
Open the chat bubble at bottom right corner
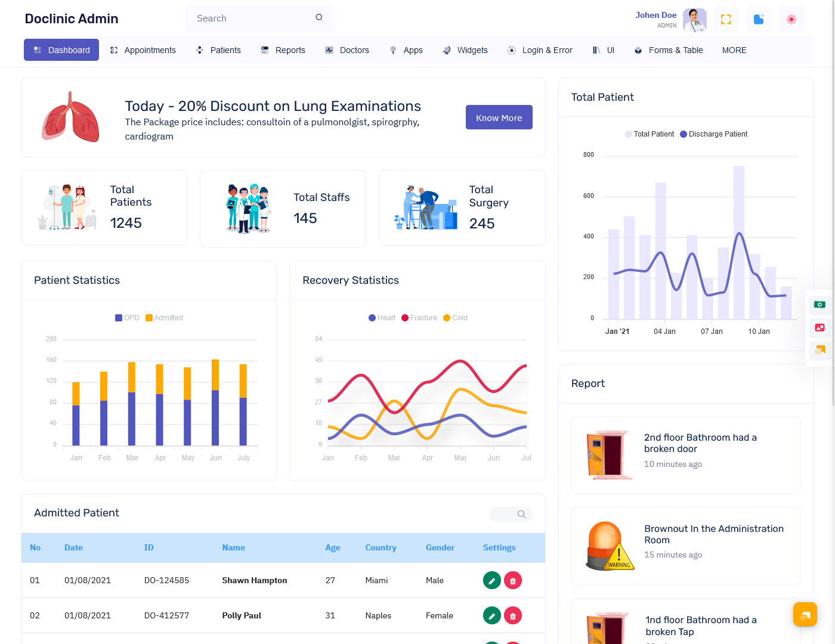(805, 614)
